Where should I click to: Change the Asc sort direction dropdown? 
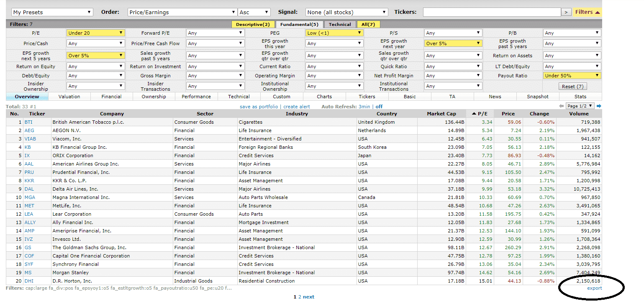coord(254,12)
